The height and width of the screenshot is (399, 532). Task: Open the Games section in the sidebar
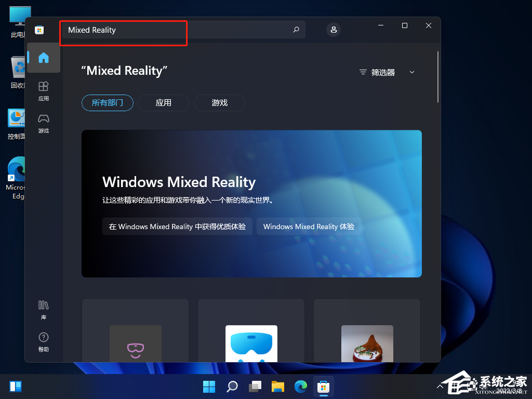click(x=44, y=123)
